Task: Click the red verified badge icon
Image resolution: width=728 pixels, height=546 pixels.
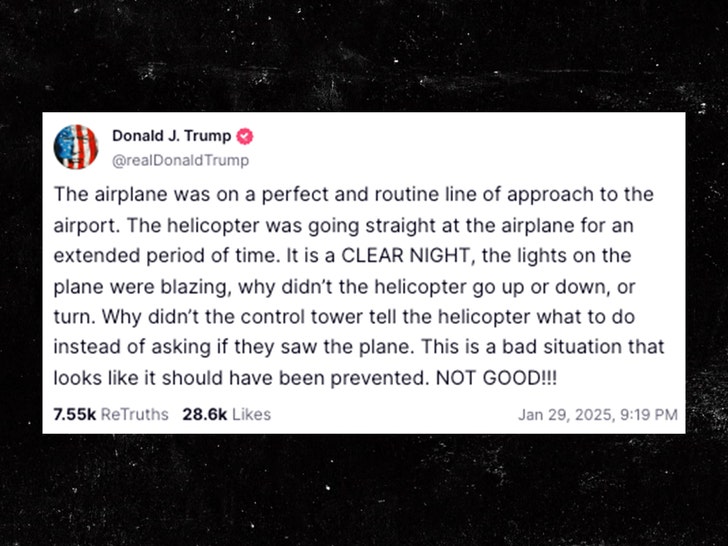Action: pyautogui.click(x=242, y=136)
